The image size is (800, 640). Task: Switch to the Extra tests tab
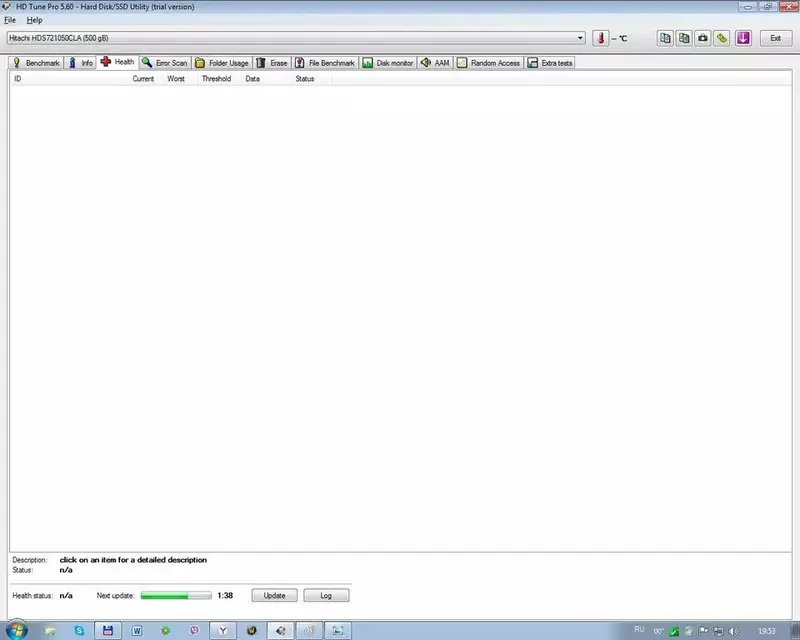(x=550, y=63)
